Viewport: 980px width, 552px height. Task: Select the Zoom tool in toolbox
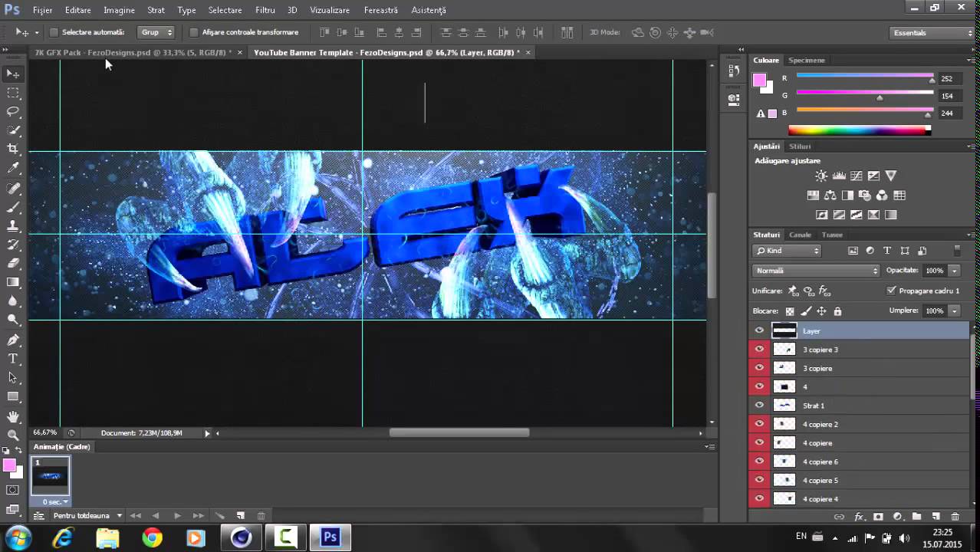pyautogui.click(x=13, y=435)
